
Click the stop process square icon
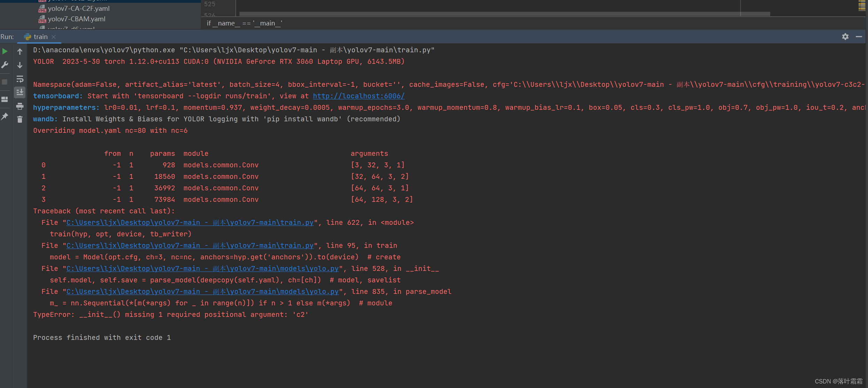pyautogui.click(x=5, y=82)
